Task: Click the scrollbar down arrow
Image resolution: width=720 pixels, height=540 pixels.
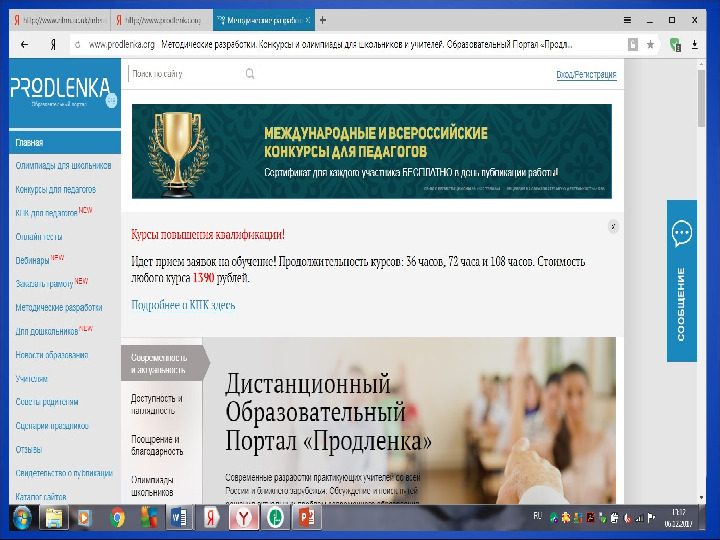Action: click(x=701, y=498)
